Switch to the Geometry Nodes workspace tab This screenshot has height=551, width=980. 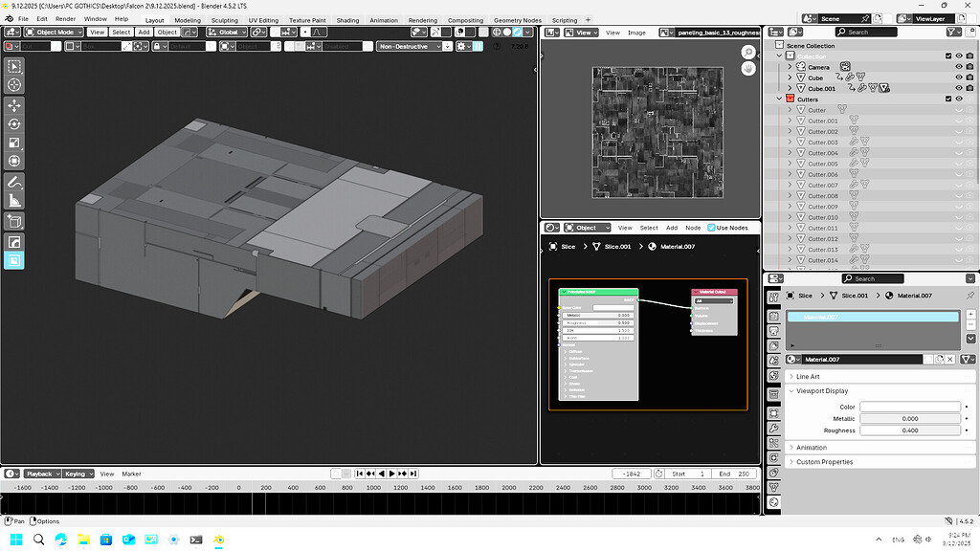[518, 20]
